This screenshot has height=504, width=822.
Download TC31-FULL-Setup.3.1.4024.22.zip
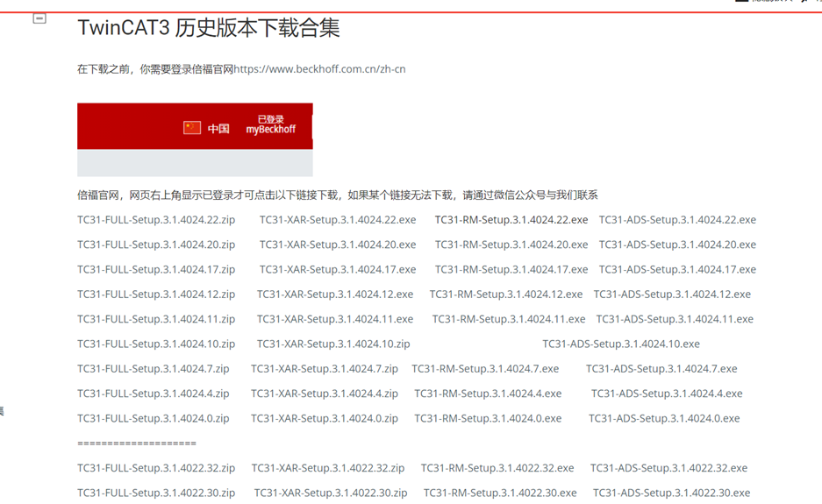click(156, 220)
